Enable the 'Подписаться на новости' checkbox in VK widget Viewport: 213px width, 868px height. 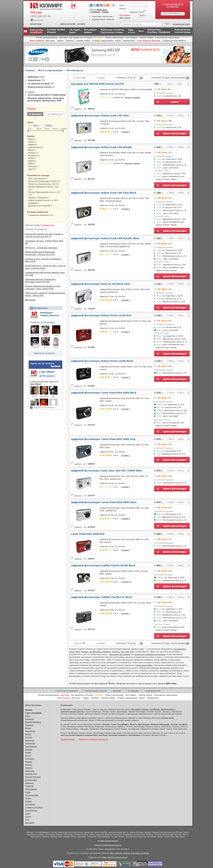click(31, 353)
